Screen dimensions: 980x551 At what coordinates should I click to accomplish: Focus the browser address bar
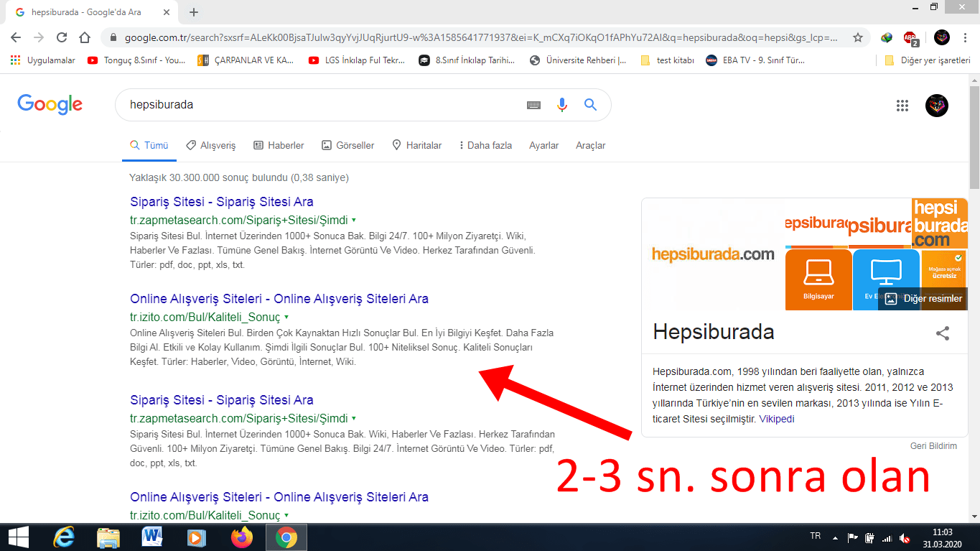click(x=481, y=37)
